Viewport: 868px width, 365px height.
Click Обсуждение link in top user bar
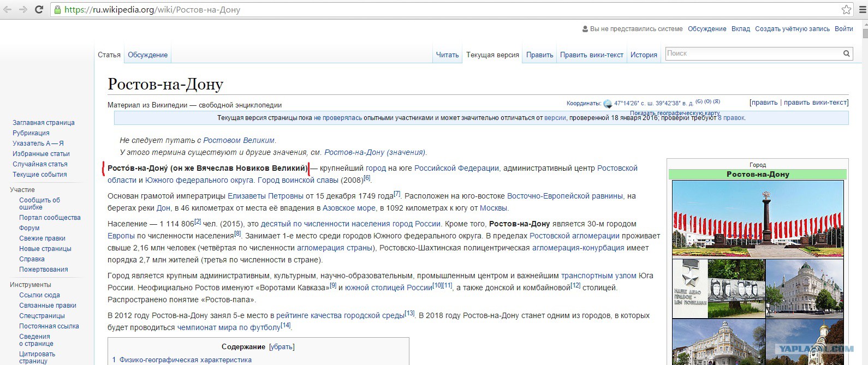tap(707, 29)
